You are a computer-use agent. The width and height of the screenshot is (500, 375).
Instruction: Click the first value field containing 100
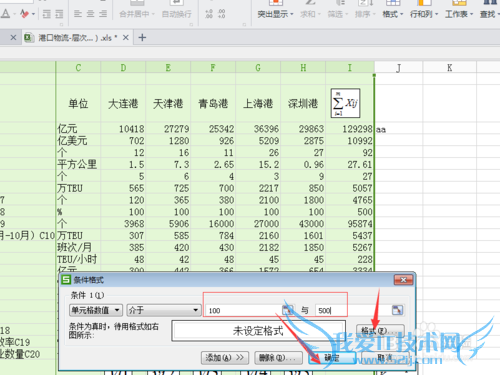pos(243,310)
